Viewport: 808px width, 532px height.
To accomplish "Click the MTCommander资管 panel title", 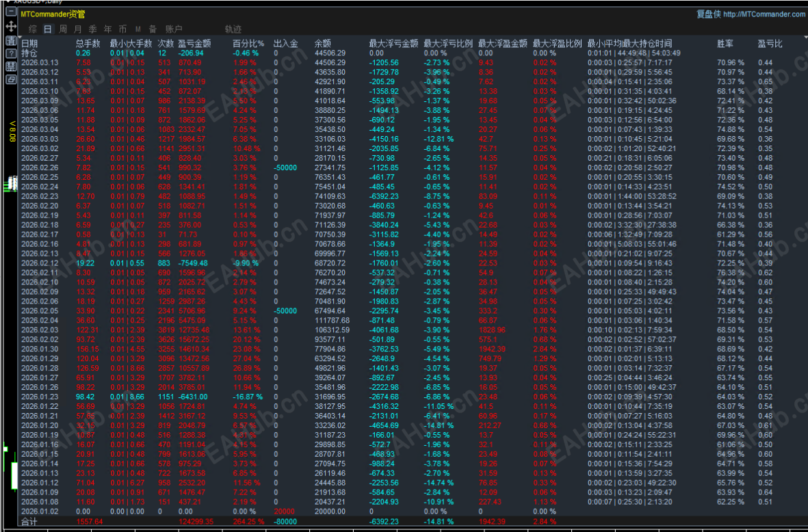I will [x=53, y=14].
